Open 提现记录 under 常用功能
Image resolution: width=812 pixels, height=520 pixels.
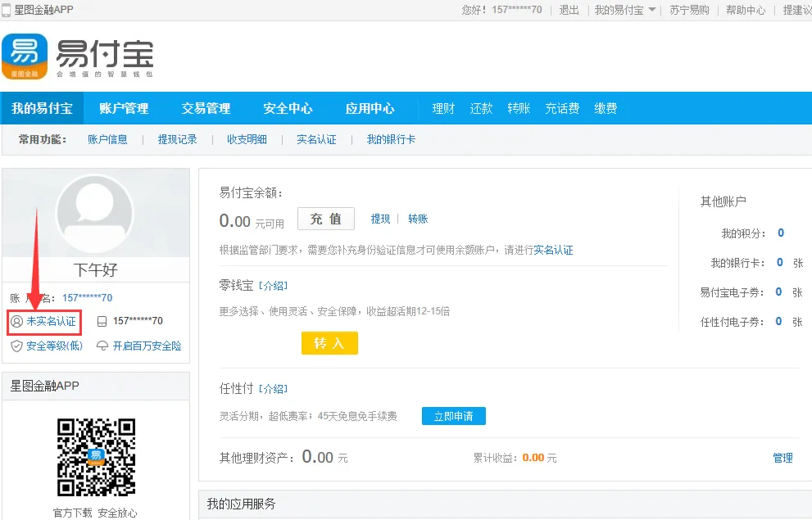click(x=178, y=139)
